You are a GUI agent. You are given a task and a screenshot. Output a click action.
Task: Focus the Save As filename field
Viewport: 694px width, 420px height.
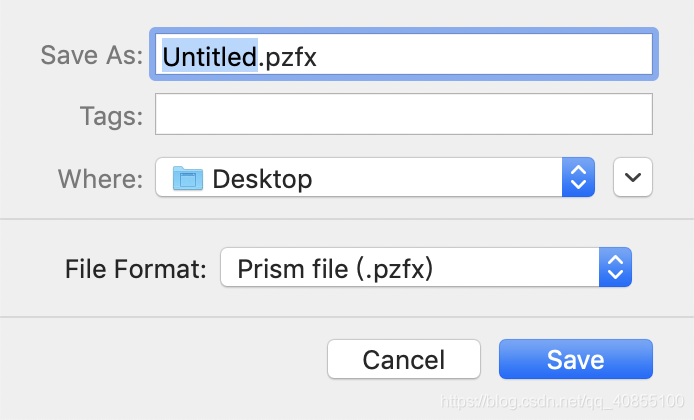pos(404,54)
